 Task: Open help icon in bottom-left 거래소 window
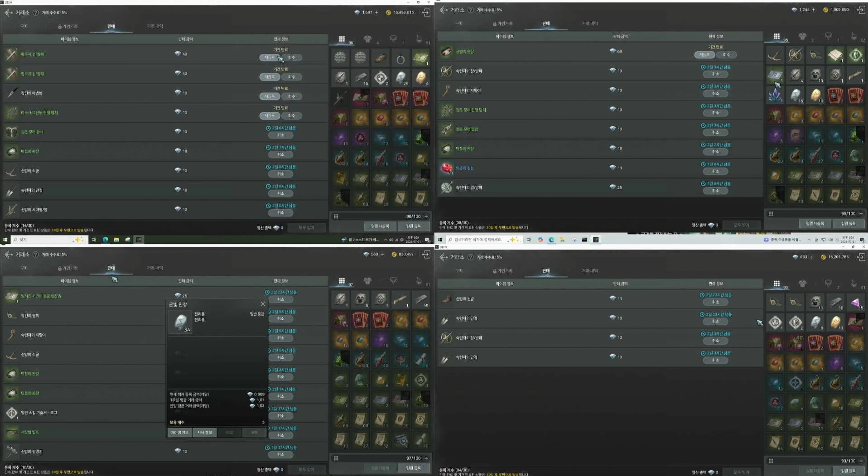(36, 255)
